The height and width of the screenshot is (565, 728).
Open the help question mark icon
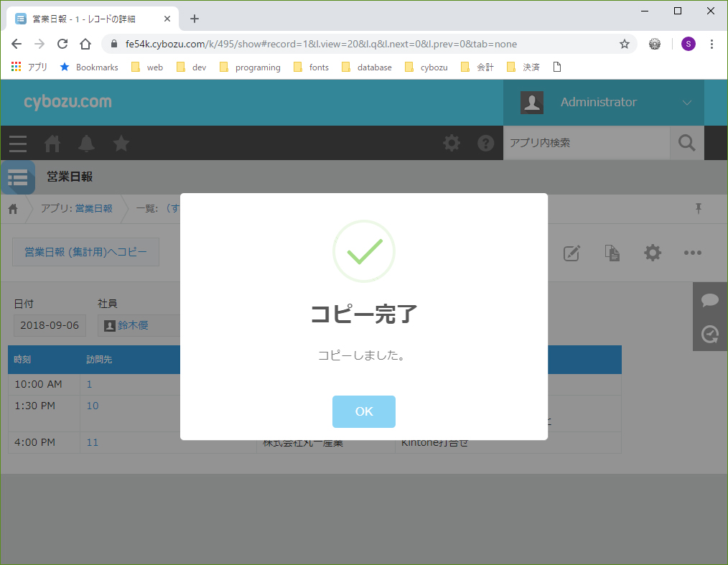click(x=486, y=144)
